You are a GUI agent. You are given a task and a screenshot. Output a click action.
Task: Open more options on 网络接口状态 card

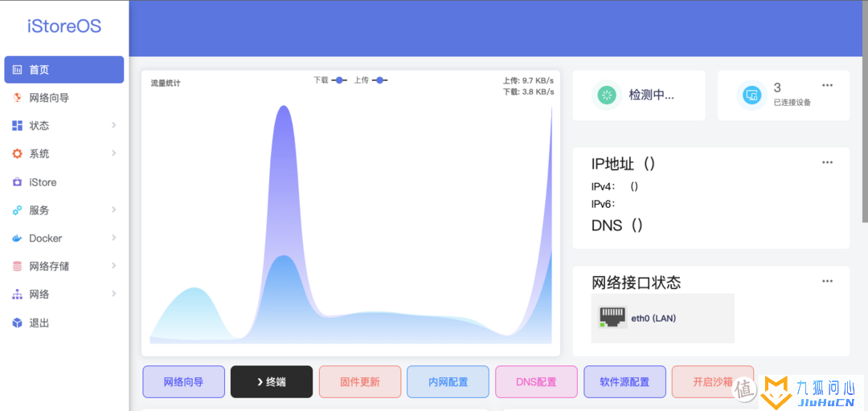pyautogui.click(x=827, y=281)
